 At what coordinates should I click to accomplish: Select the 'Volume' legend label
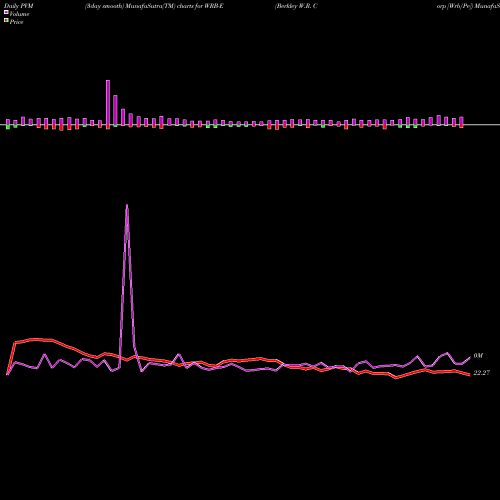coord(19,14)
